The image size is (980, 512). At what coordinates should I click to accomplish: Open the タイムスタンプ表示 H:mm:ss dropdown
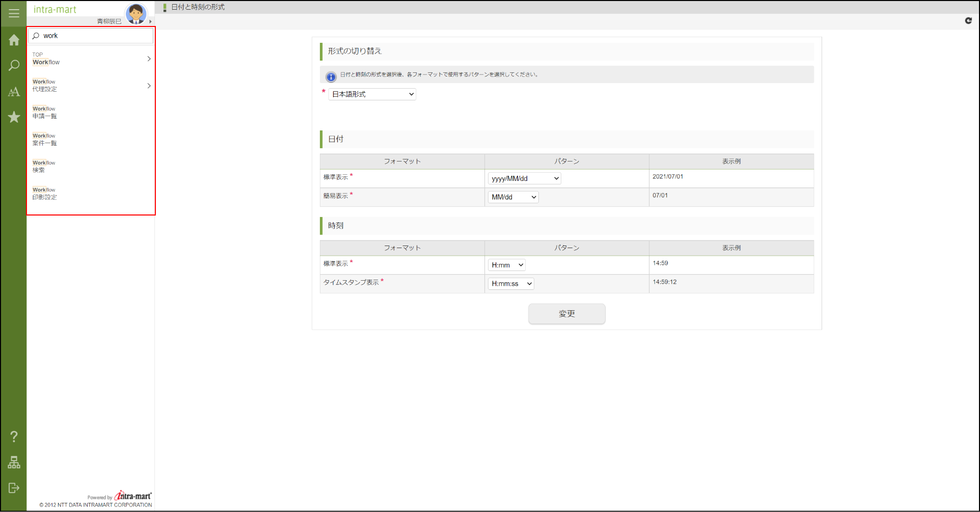(x=510, y=283)
